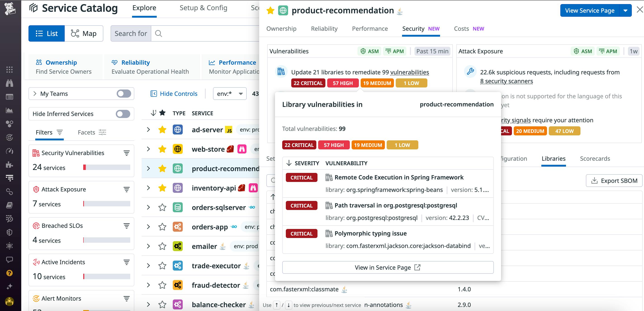Open the help question mark icon in the sidebar
Image resolution: width=644 pixels, height=311 pixels.
pos(9,273)
